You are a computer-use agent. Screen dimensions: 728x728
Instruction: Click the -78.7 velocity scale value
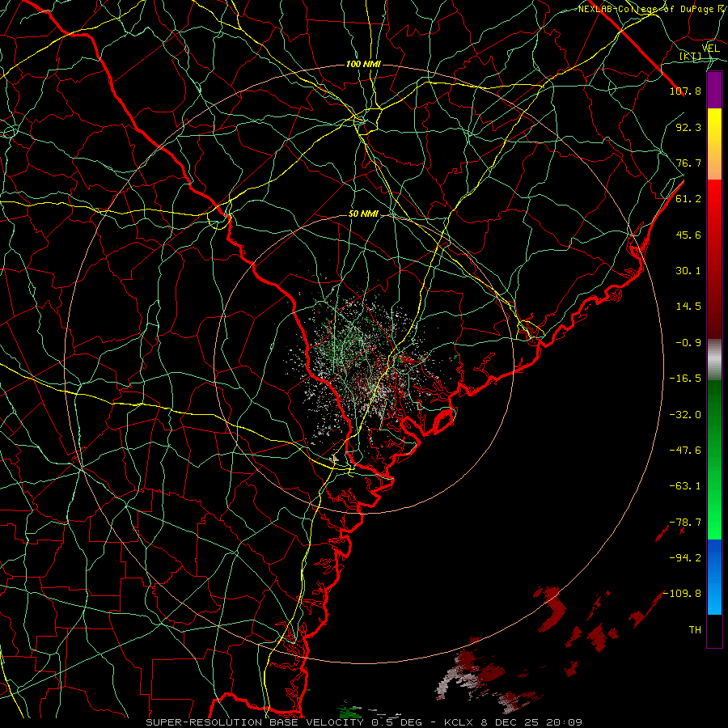685,523
